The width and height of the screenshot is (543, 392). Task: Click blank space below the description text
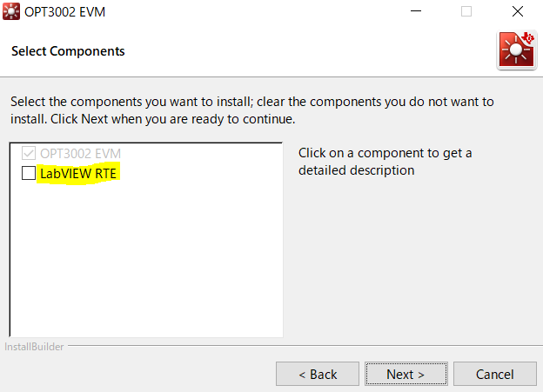[x=409, y=261]
